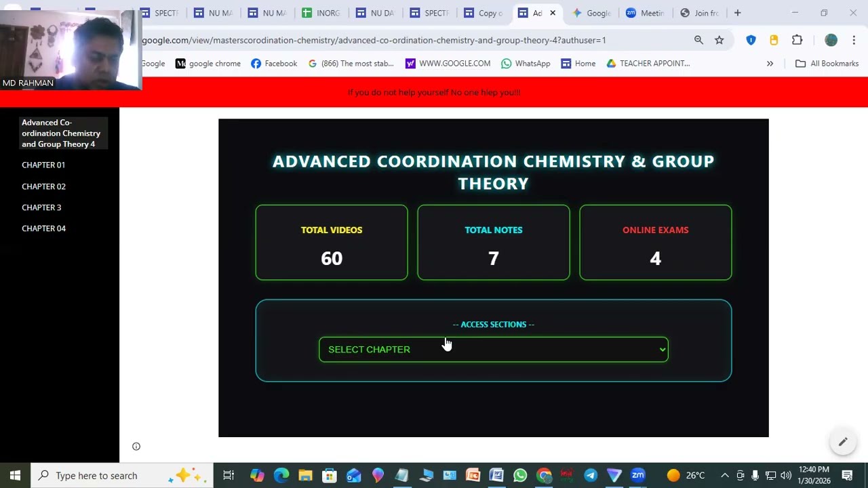Click the TOTAL NOTES 7 card

[494, 243]
